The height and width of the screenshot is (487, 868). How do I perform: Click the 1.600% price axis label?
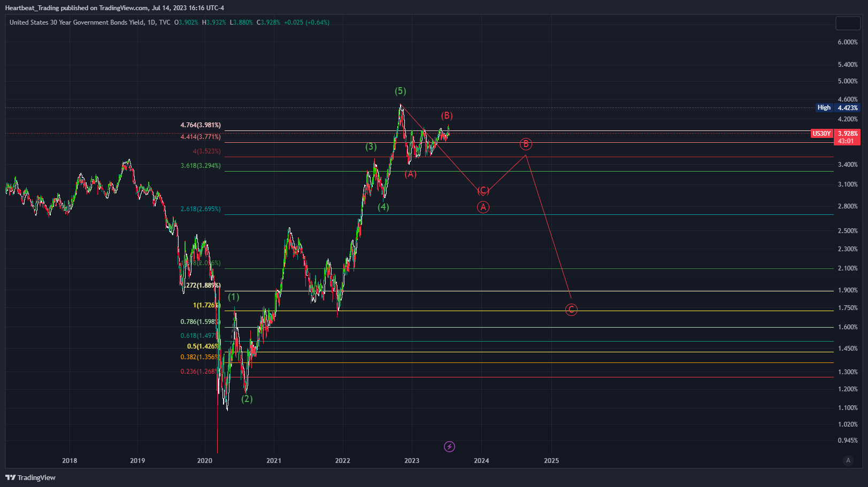(x=848, y=327)
